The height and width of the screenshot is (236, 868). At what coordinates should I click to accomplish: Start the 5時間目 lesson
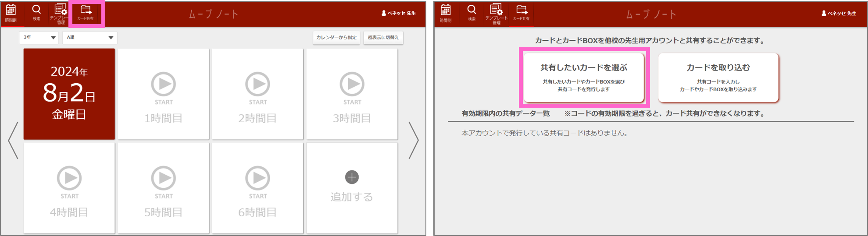click(x=164, y=179)
